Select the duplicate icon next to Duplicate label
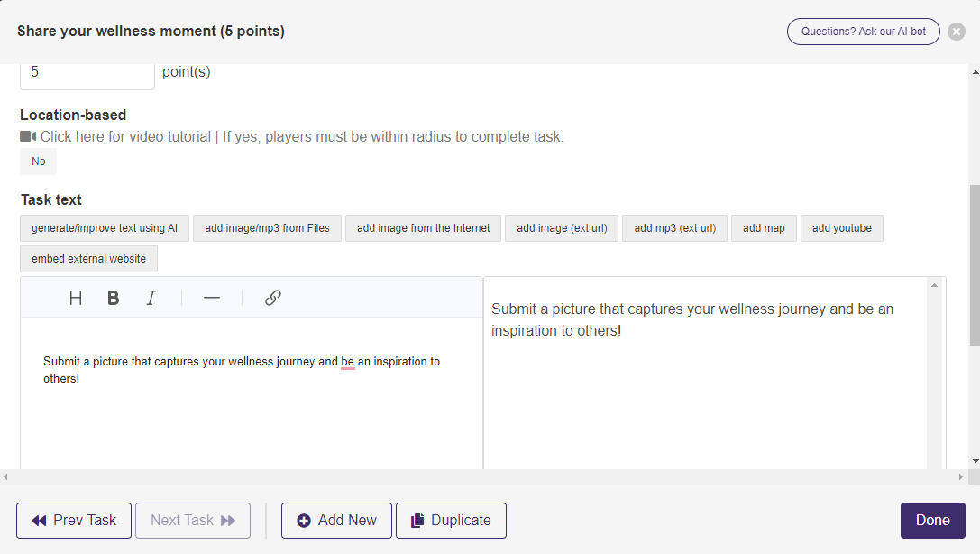Screen dimensions: 980x554 [x=417, y=520]
